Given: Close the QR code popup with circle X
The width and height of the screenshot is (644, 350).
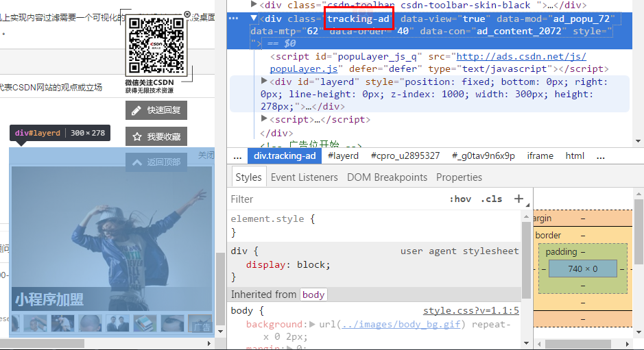Looking at the screenshot, I should point(187,14).
